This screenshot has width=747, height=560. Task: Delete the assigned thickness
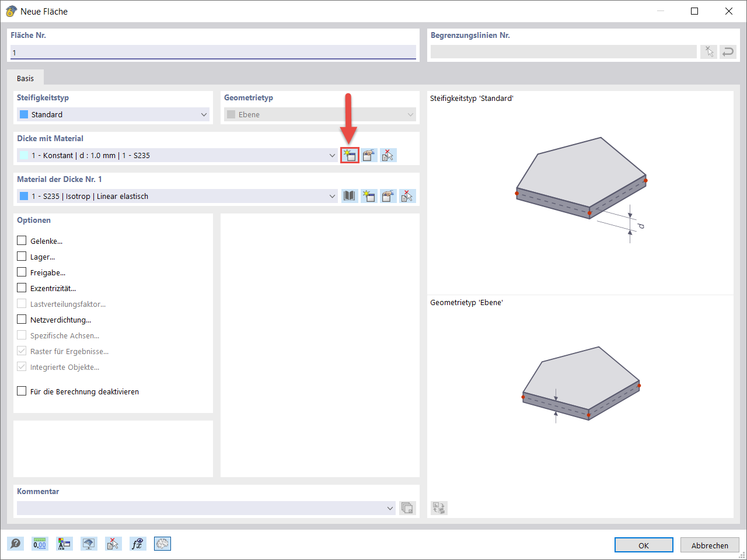tap(388, 155)
